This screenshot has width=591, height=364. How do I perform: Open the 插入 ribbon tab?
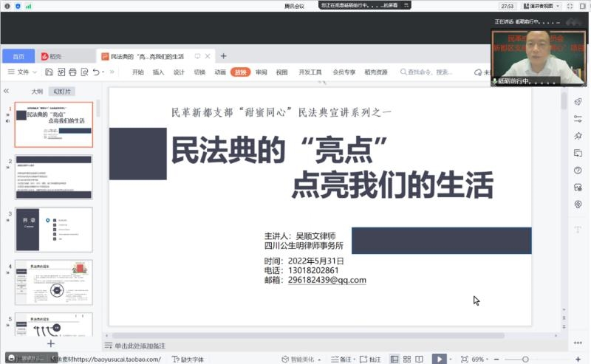pos(158,72)
